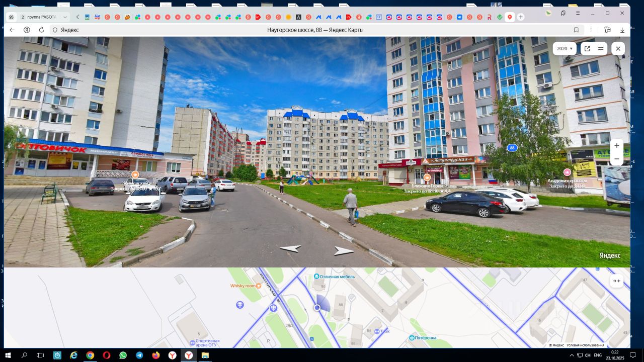The image size is (644, 362).
Task: Open the panorama year 2020 dropdown
Action: (565, 49)
